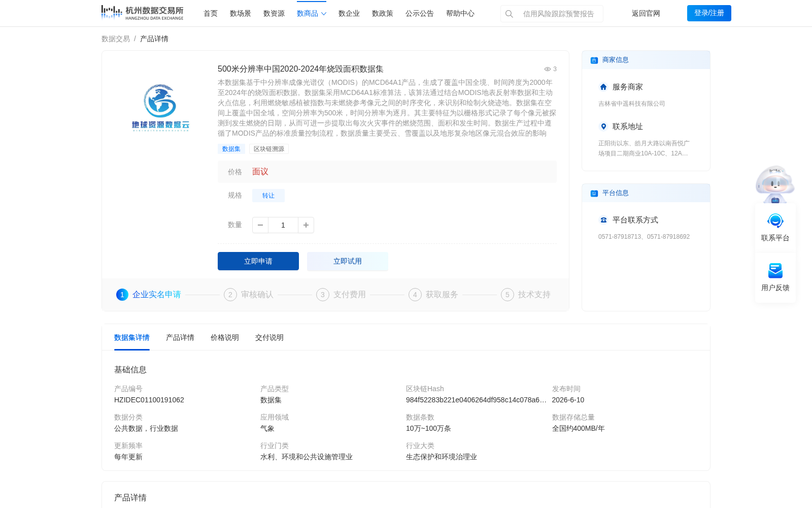Click 公共数据，行业数据 classification value
Screen dimensions: 812x508
click(146, 428)
